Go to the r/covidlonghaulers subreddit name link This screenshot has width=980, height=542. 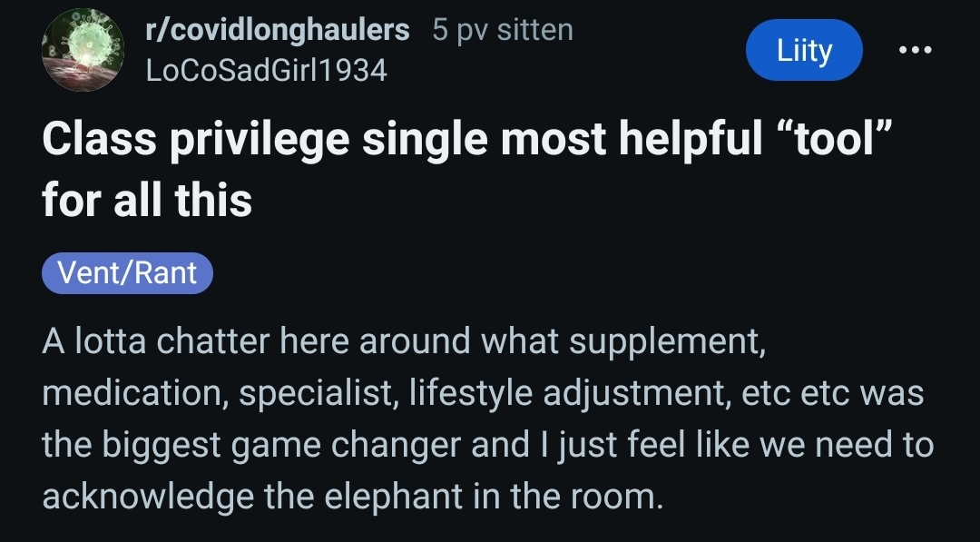pyautogui.click(x=278, y=30)
